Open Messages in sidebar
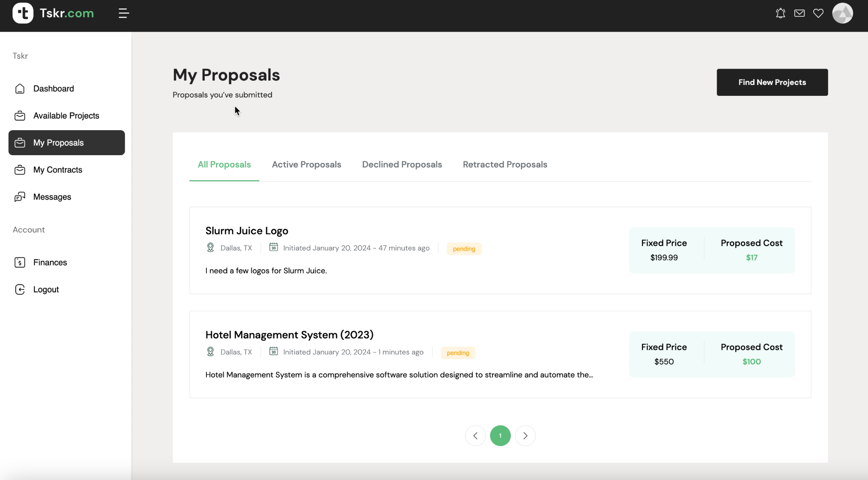The image size is (868, 480). 52,197
